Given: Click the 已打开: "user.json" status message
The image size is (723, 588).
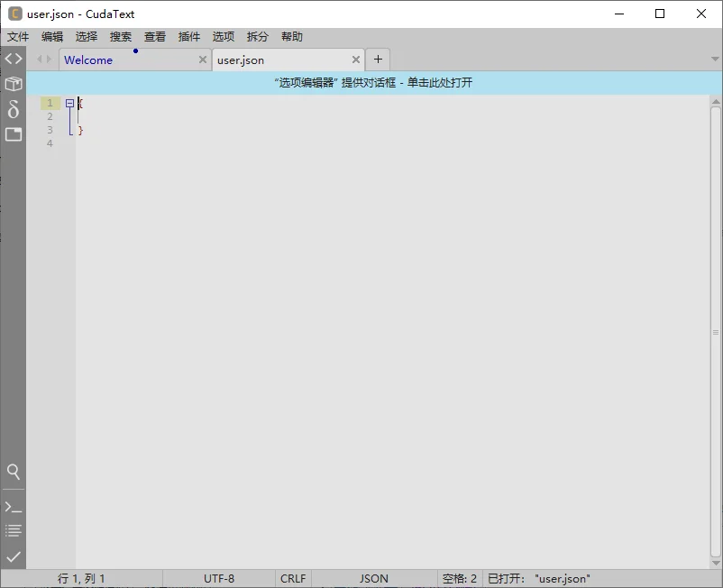Looking at the screenshot, I should [539, 578].
